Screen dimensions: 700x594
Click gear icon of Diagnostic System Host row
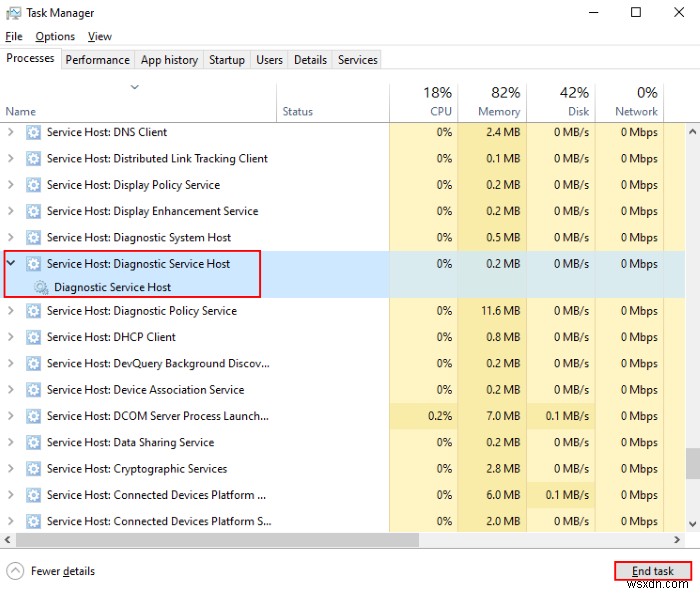point(33,238)
